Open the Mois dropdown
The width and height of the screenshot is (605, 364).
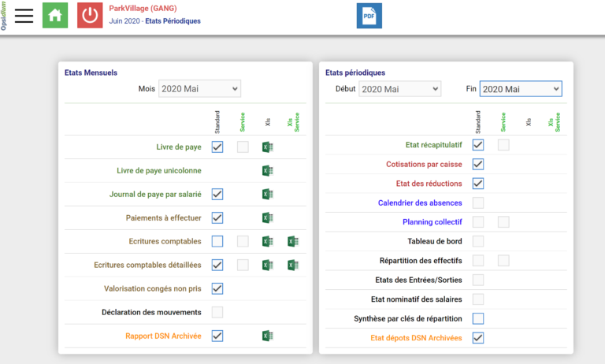pos(199,89)
